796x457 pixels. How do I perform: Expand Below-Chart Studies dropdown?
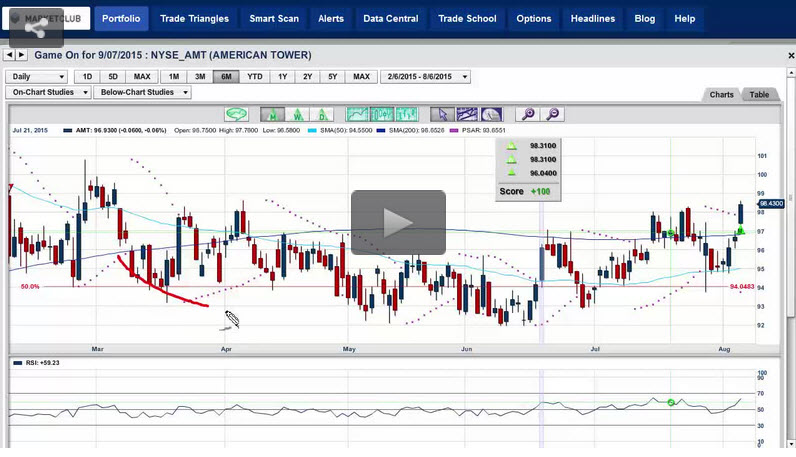pos(143,92)
